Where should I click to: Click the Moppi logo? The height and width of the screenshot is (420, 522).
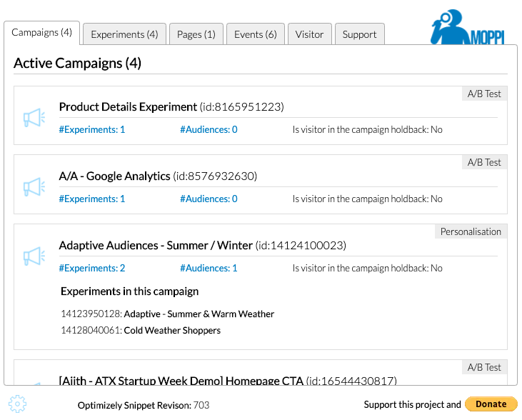tap(468, 27)
